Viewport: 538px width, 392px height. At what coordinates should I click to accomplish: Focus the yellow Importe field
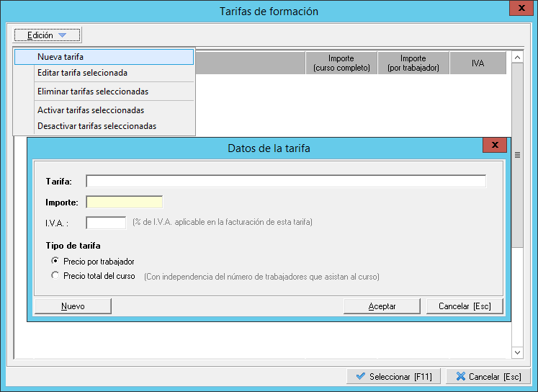(124, 202)
